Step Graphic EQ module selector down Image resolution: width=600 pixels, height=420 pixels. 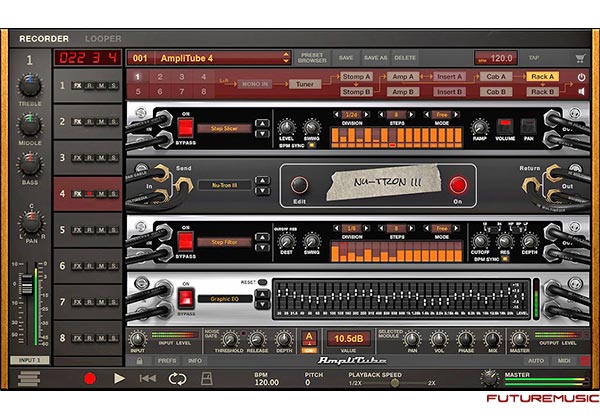click(x=262, y=304)
